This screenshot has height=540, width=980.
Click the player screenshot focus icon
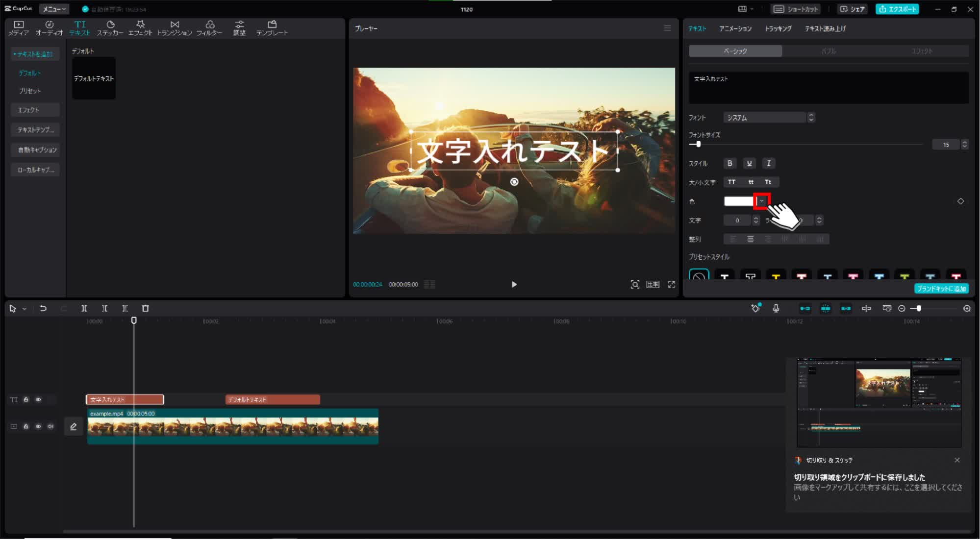635,285
